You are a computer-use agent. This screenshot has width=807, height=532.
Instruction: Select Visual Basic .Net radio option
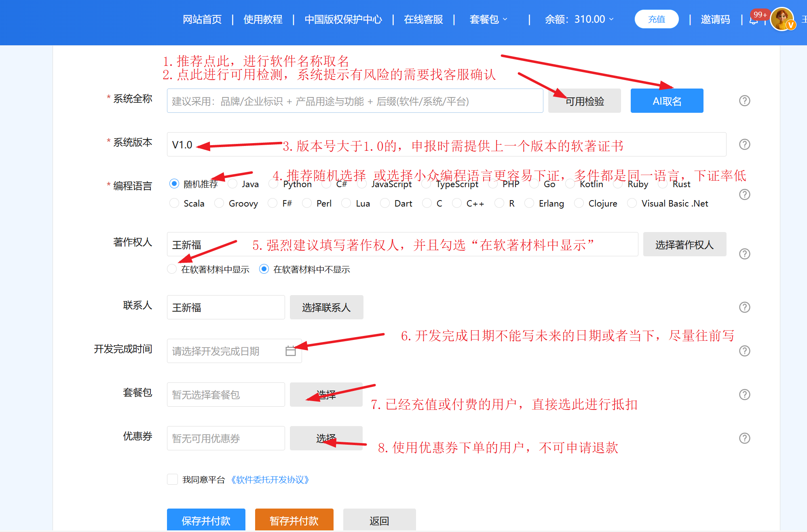click(632, 203)
